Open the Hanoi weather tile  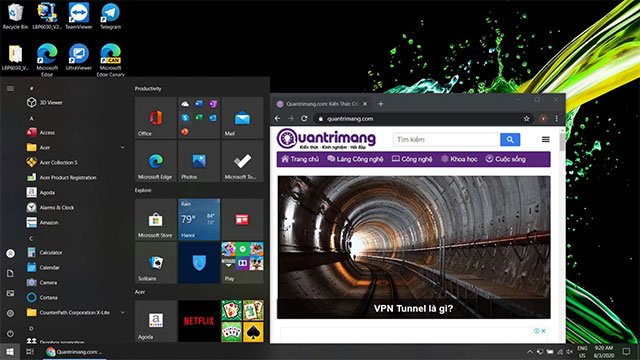coord(199,220)
